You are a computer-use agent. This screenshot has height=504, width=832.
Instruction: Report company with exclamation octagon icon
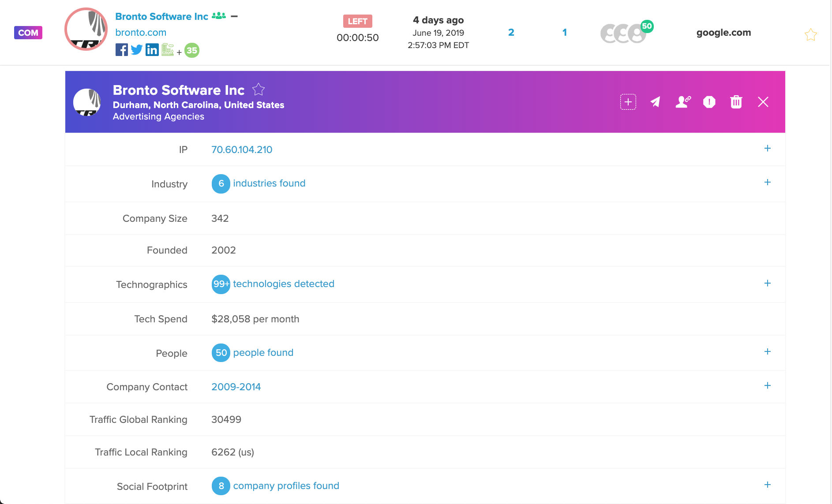pos(709,102)
